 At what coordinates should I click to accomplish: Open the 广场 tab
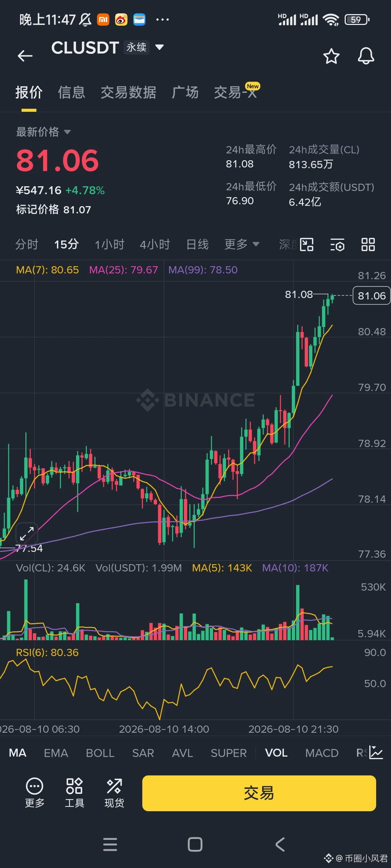(185, 92)
